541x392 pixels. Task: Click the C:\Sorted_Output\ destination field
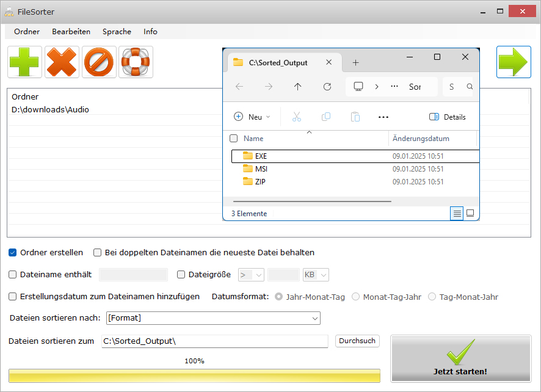tap(214, 341)
